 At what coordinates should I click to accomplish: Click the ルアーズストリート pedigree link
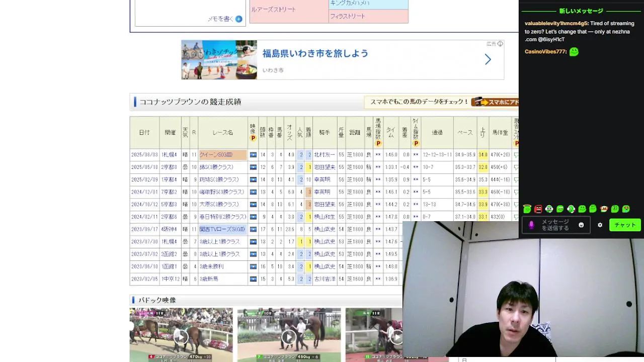(274, 10)
